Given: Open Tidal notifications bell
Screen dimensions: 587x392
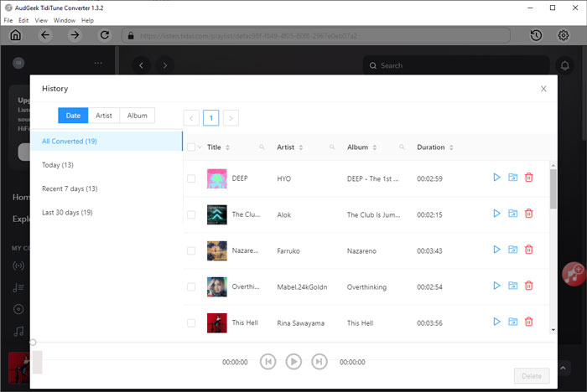Looking at the screenshot, I should (x=565, y=66).
